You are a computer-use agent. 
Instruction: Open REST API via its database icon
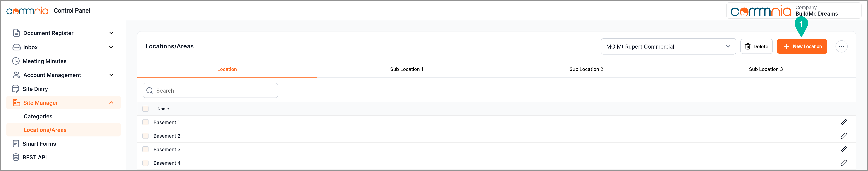click(x=16, y=157)
